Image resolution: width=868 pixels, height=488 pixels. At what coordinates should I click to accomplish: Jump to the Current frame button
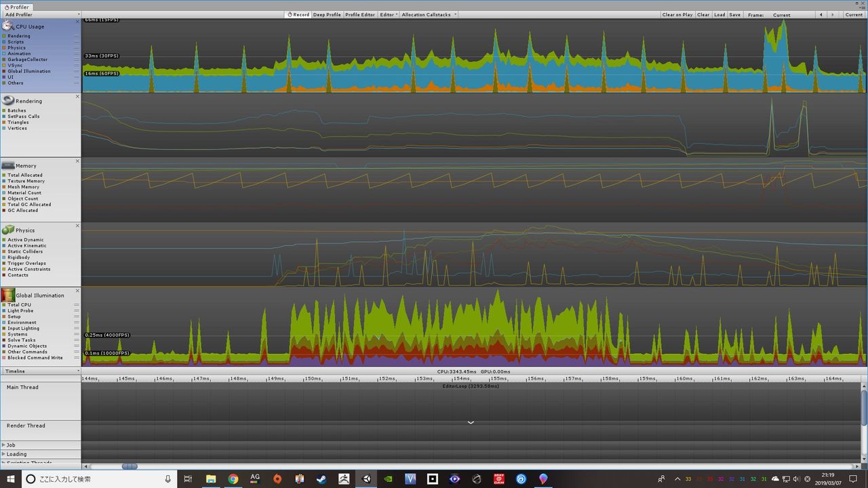(854, 14)
